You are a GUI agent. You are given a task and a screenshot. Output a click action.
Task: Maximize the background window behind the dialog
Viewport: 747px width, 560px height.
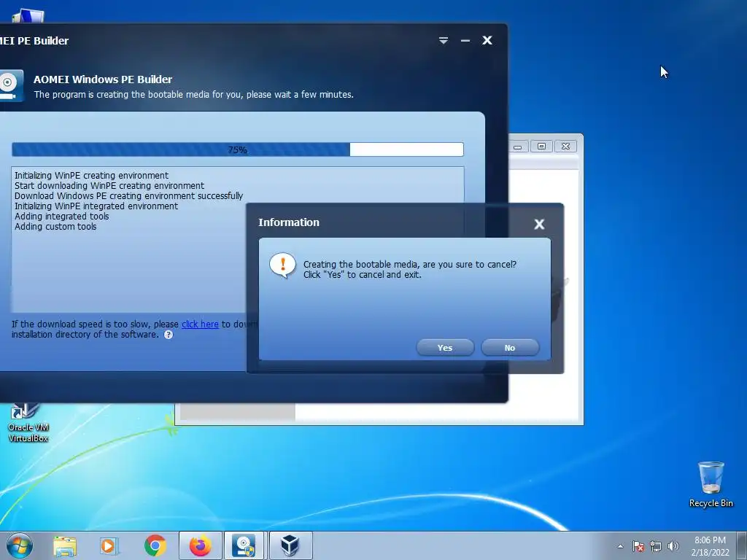point(542,146)
